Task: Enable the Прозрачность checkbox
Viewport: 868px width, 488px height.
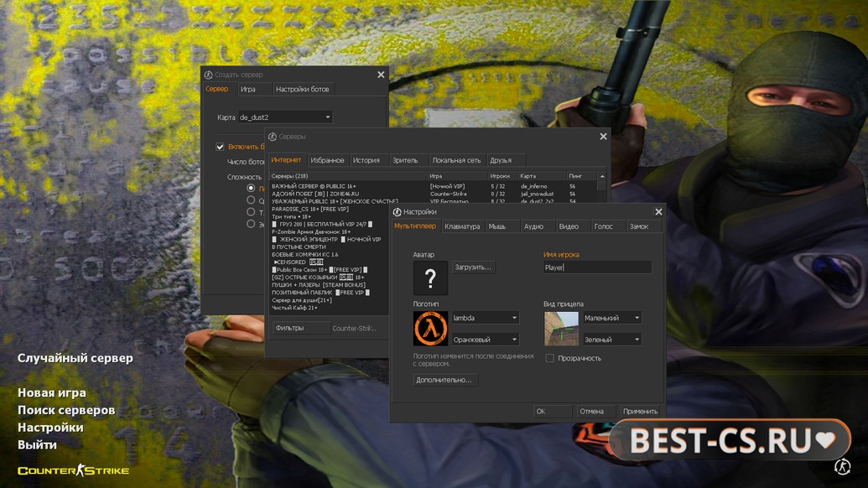Action: point(549,358)
